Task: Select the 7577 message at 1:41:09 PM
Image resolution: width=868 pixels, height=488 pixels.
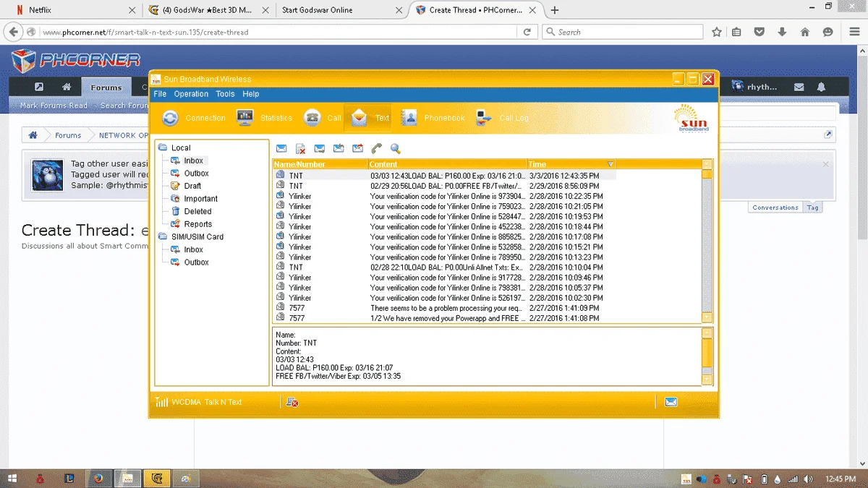Action: tap(444, 308)
